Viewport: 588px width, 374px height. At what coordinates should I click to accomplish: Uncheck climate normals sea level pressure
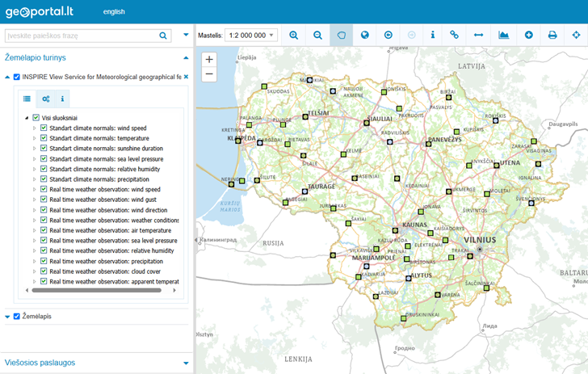pyautogui.click(x=44, y=158)
